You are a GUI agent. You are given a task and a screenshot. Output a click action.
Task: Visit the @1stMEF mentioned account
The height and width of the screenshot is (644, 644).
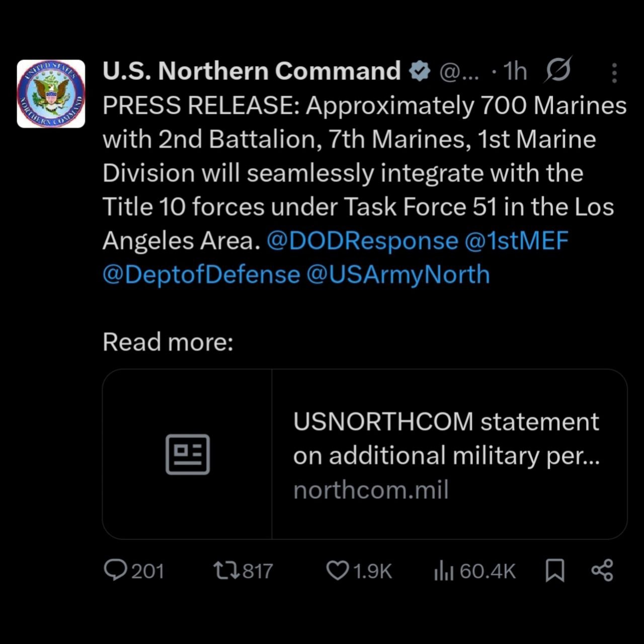click(x=516, y=240)
